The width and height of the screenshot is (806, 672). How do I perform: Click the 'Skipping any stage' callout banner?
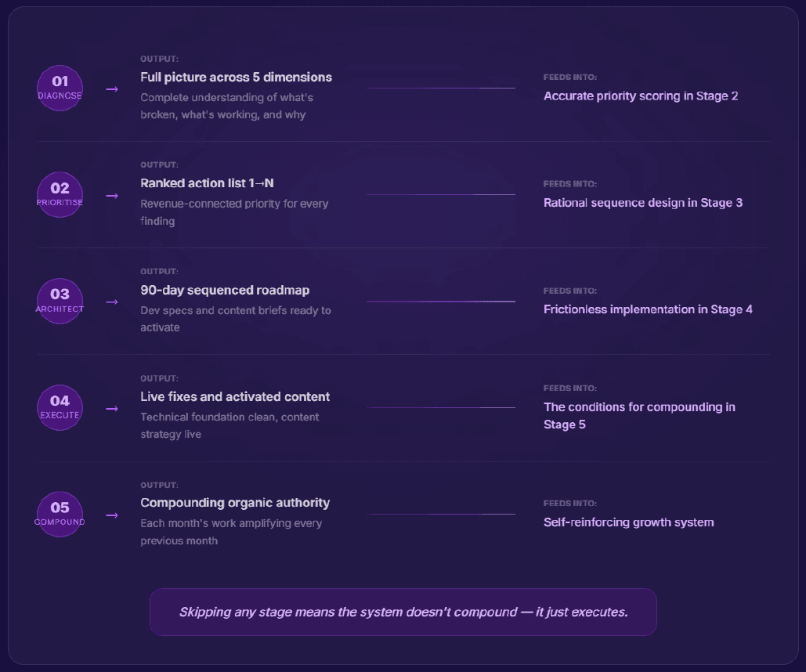pyautogui.click(x=403, y=612)
